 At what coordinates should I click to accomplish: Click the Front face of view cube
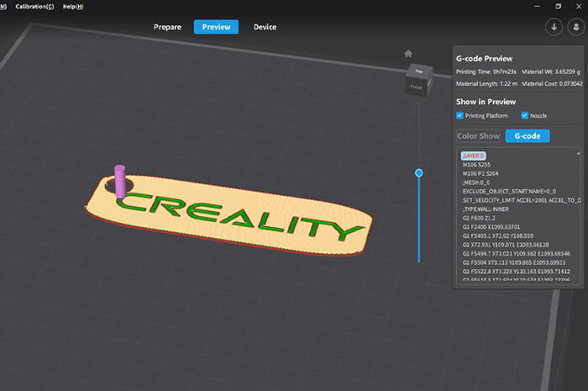click(x=417, y=87)
